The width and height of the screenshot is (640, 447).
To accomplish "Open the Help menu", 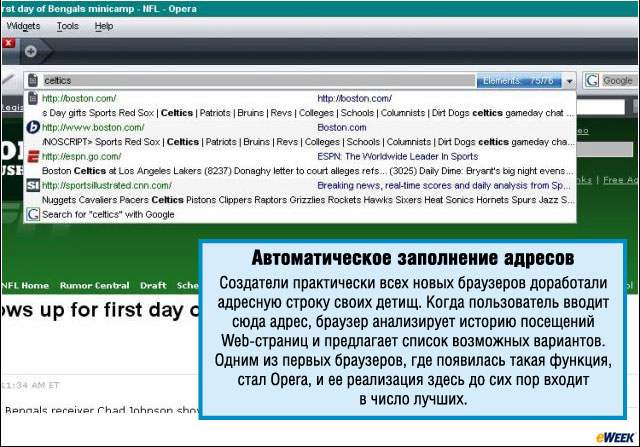I will coord(104,26).
